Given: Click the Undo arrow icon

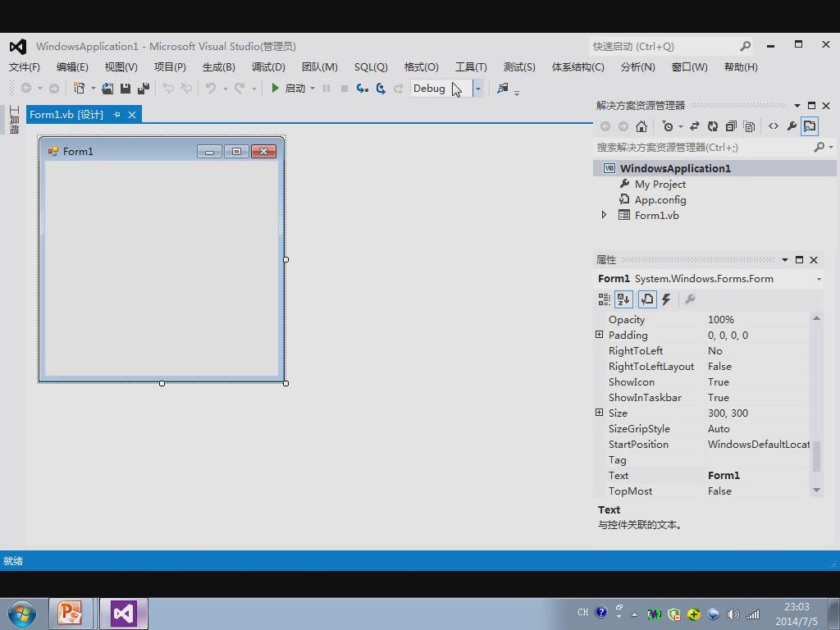Looking at the screenshot, I should (211, 89).
